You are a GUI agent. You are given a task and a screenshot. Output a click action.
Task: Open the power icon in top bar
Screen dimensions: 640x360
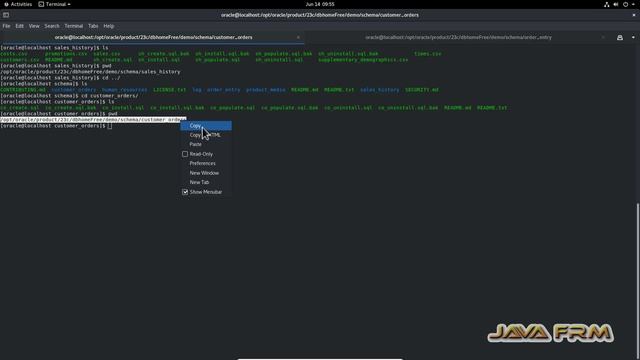(625, 4)
